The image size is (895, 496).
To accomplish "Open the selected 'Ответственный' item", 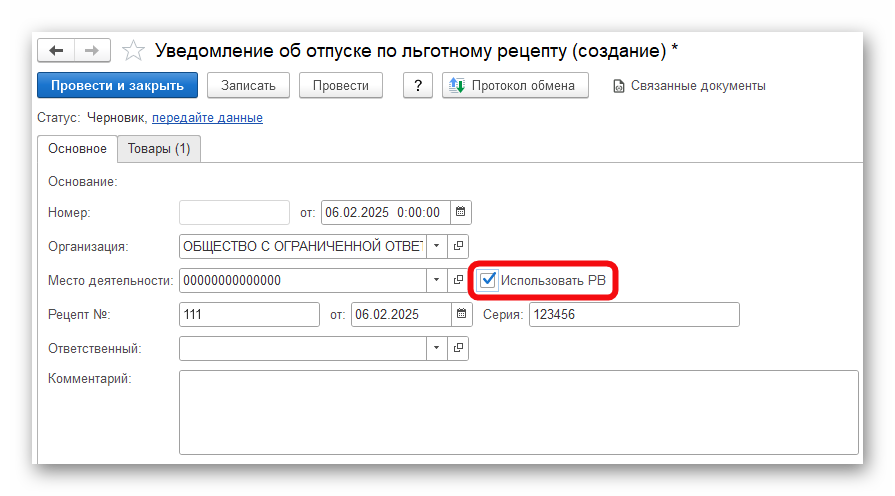I will coord(458,348).
